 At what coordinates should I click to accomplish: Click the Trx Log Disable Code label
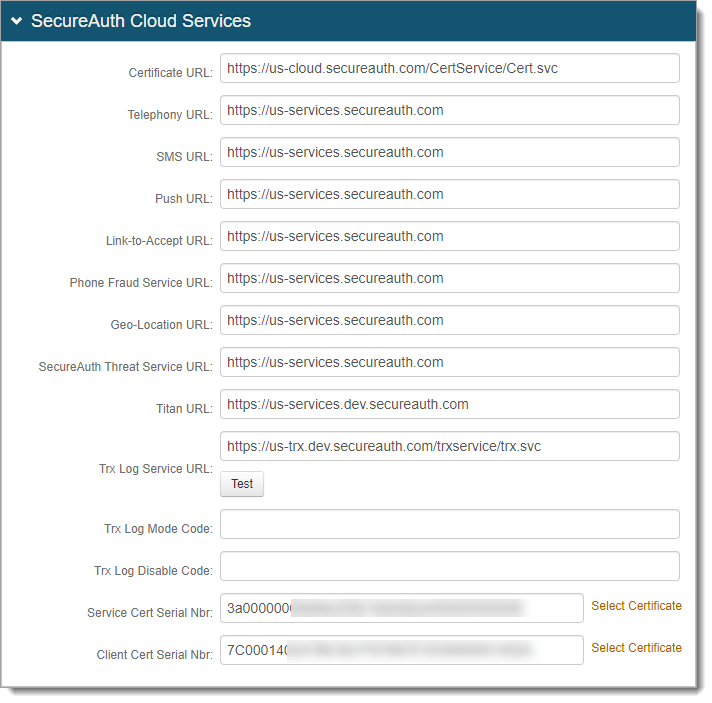(153, 570)
